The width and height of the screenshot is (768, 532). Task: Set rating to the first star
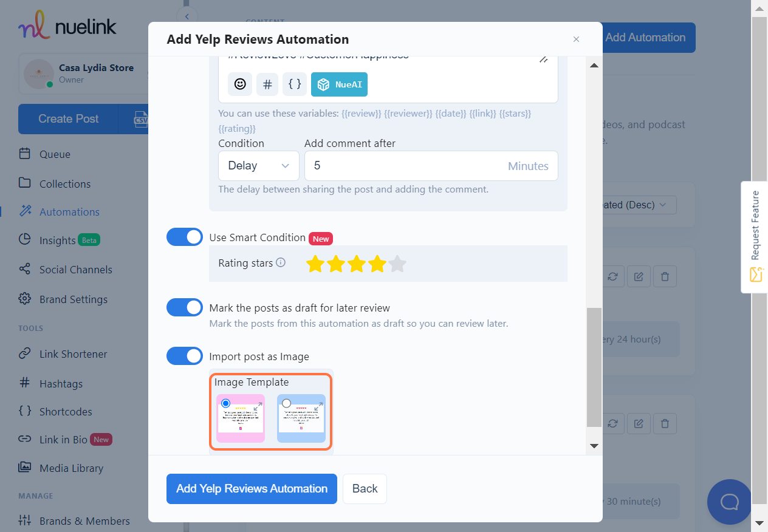coord(315,264)
